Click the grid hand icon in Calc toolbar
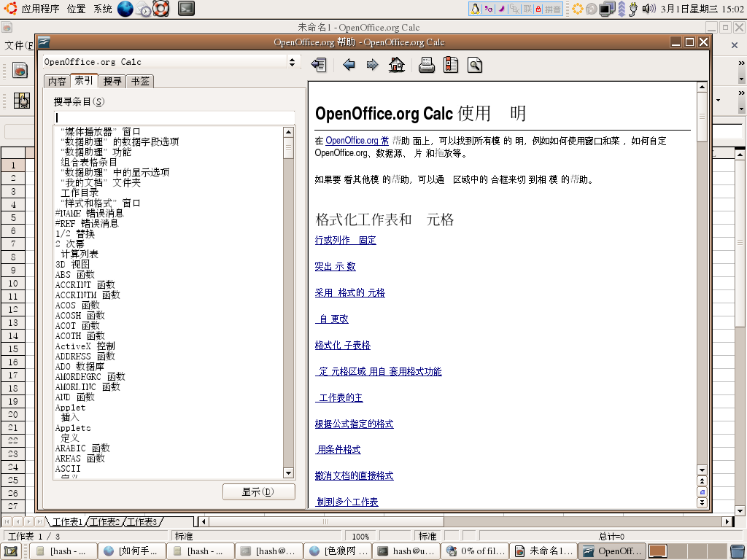This screenshot has height=560, width=747. tap(21, 101)
